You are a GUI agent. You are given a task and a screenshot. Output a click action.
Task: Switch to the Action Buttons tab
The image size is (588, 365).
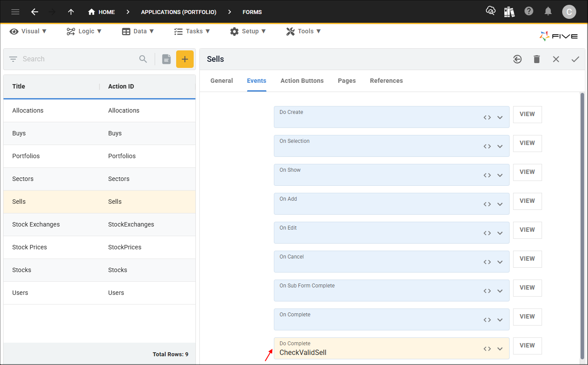pos(302,81)
